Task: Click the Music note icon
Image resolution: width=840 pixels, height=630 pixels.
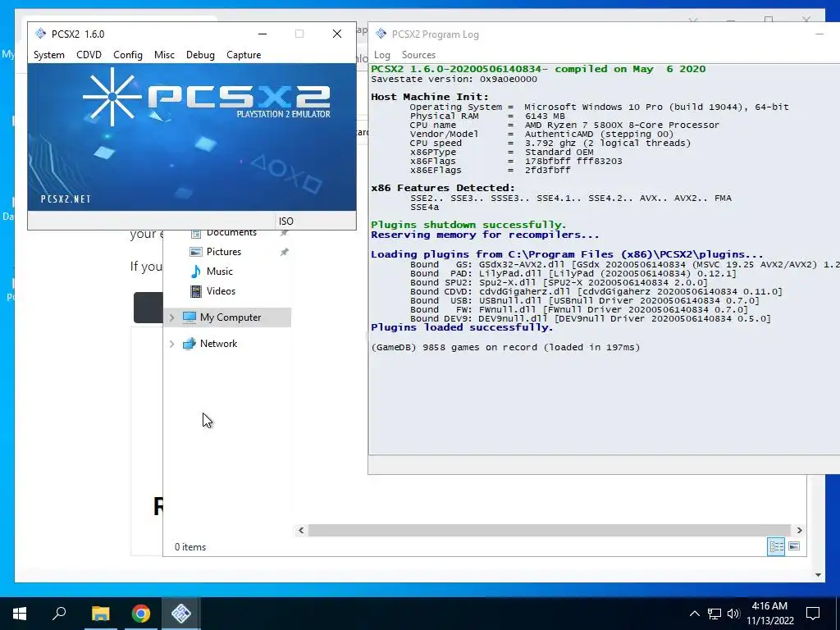Action: [x=196, y=272]
